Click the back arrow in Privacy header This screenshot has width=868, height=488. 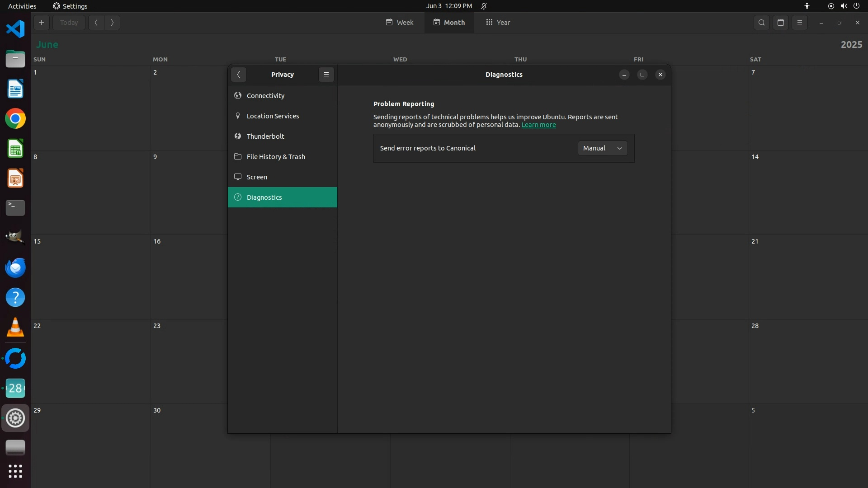[x=238, y=75]
